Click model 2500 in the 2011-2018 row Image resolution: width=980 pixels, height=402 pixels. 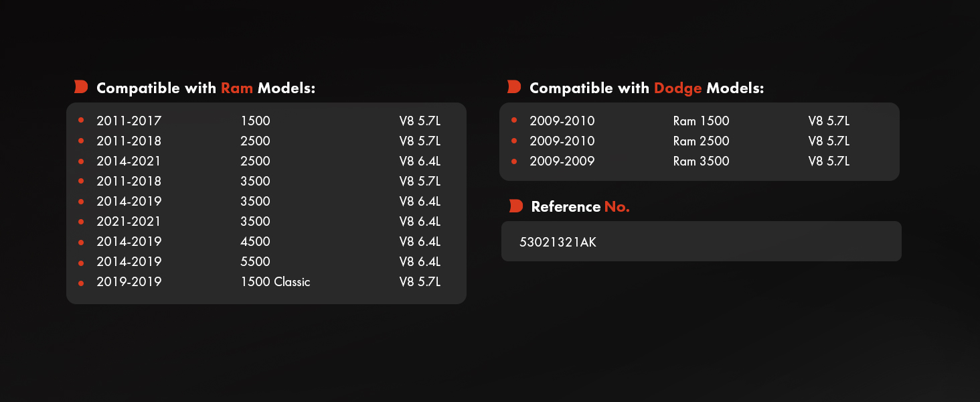click(x=256, y=141)
